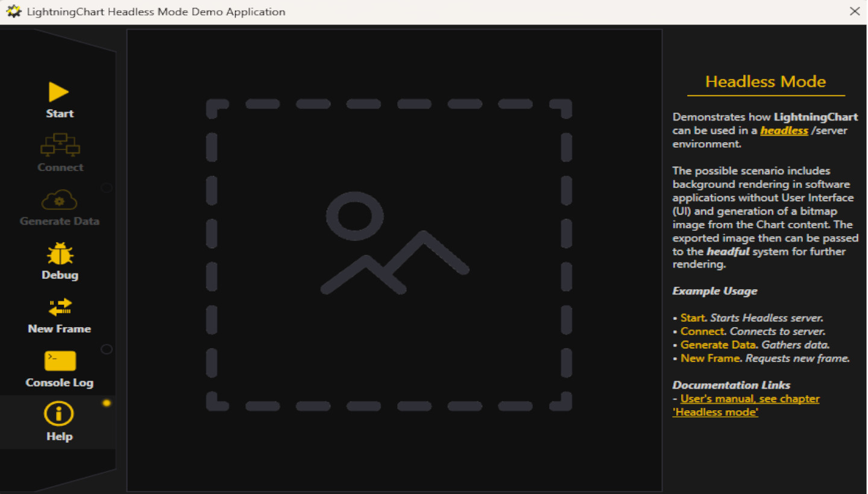Viewport: 868px width, 494px height.
Task: Open the Console Log terminal icon
Action: point(60,361)
